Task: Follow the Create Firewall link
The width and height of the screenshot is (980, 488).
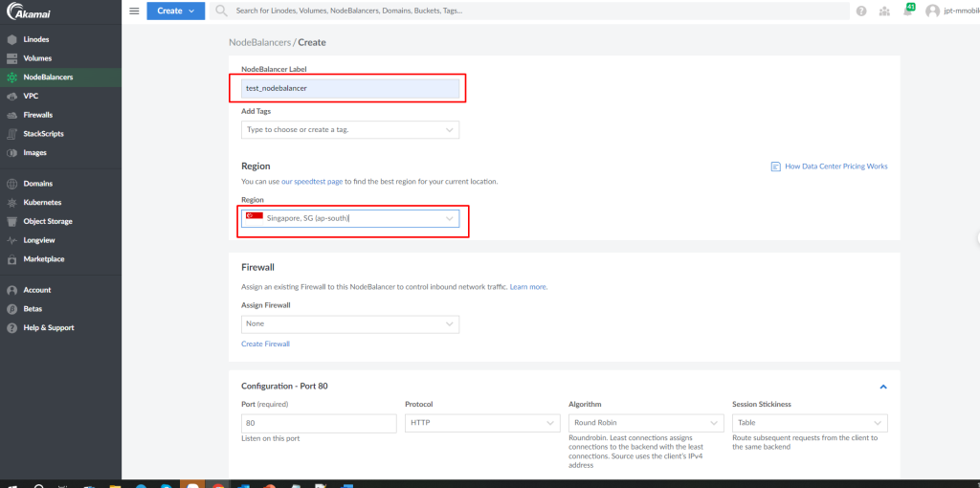Action: [x=266, y=344]
